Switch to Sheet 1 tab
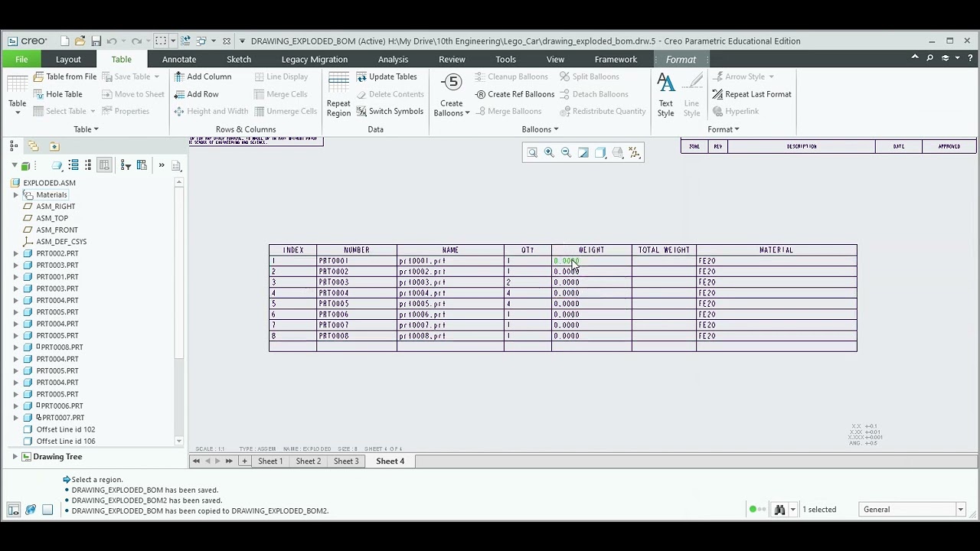The width and height of the screenshot is (980, 551). pyautogui.click(x=270, y=461)
